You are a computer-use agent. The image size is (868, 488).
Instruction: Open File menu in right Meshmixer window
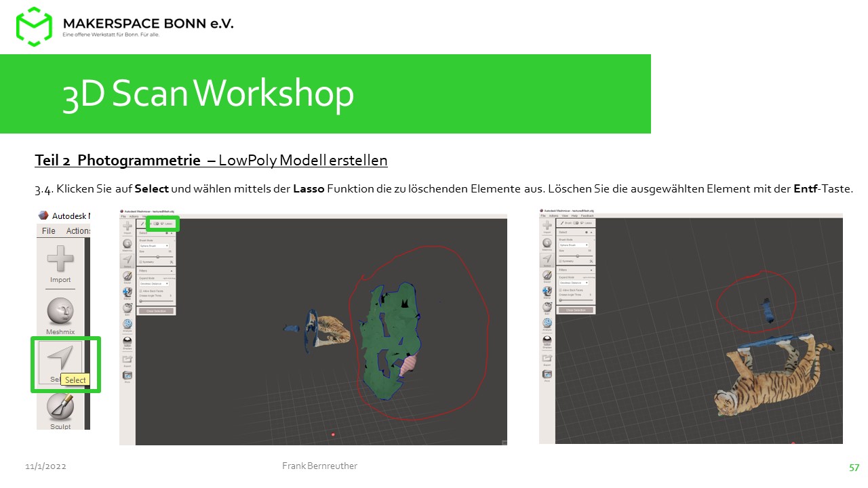click(x=543, y=216)
